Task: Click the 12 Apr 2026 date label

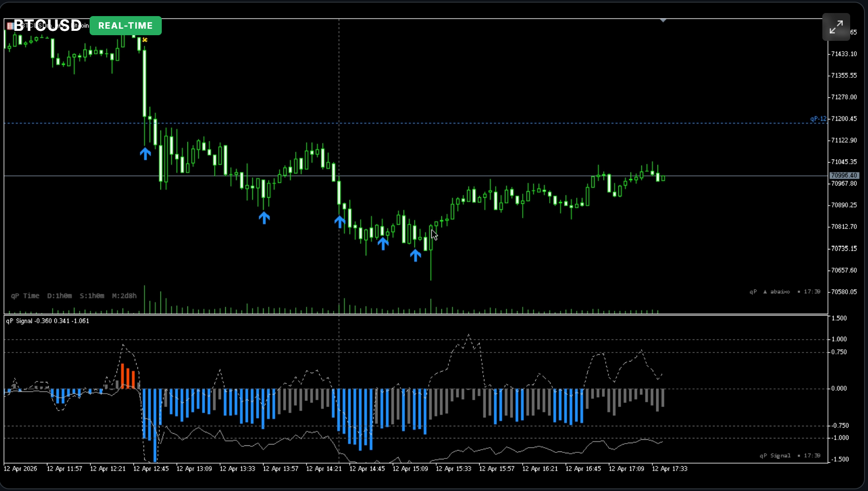Action: pyautogui.click(x=20, y=469)
